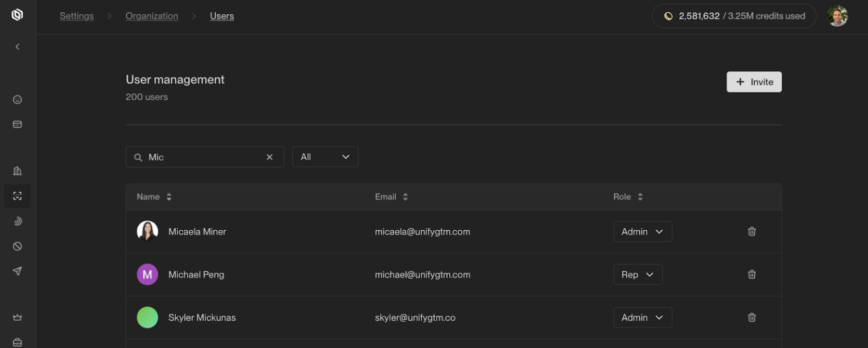Click Michael Peng's purple M avatar
Image resolution: width=868 pixels, height=348 pixels.
point(147,275)
